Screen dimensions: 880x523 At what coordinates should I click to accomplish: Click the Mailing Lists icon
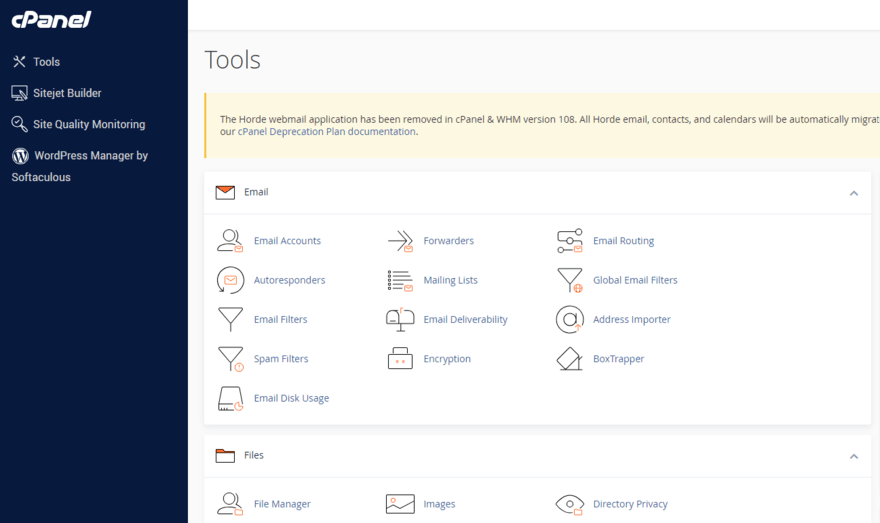click(400, 281)
